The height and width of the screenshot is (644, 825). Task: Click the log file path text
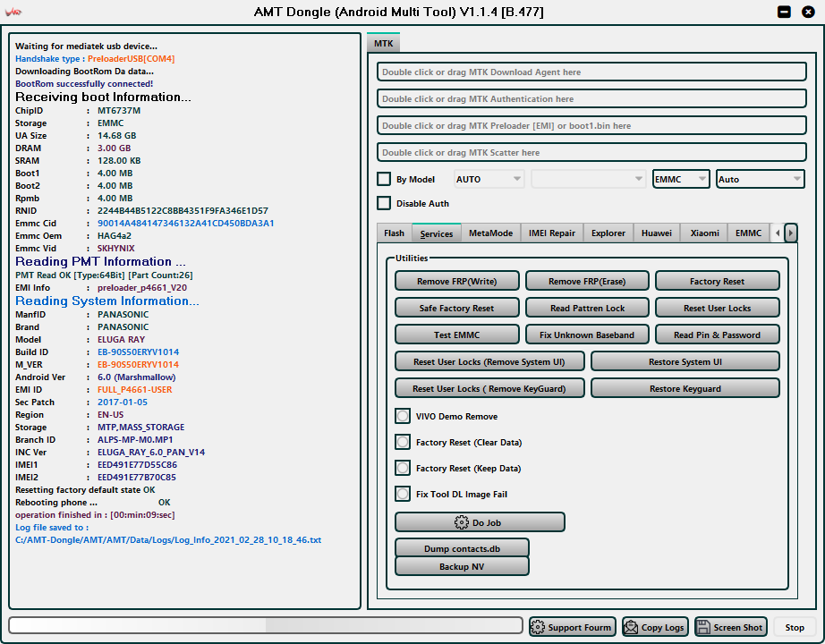(x=168, y=540)
